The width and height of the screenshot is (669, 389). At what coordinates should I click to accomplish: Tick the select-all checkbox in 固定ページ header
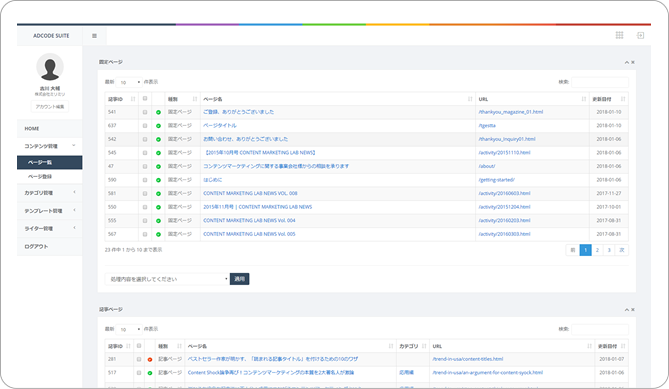pyautogui.click(x=145, y=99)
